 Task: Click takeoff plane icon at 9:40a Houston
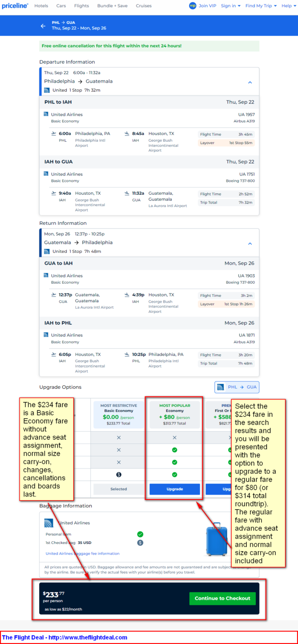[54, 193]
